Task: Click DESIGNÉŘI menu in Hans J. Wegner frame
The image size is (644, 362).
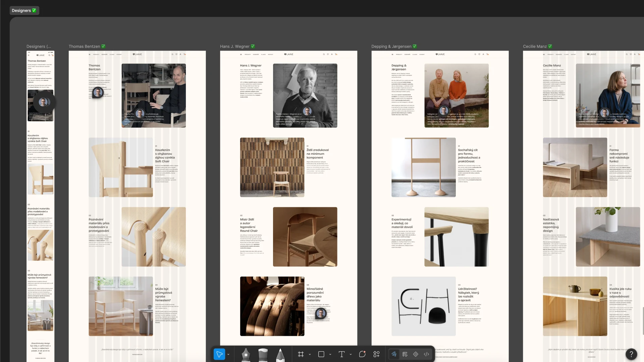Action: (x=256, y=54)
